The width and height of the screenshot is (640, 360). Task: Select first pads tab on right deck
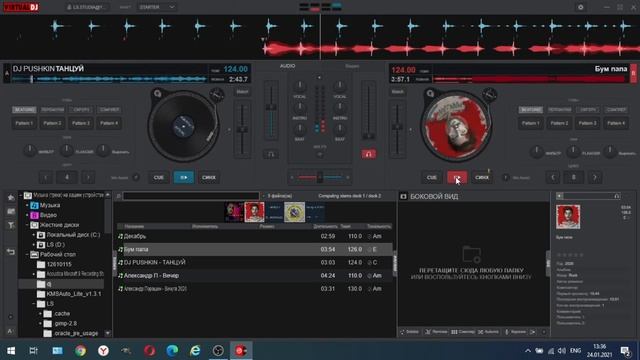coord(531,110)
